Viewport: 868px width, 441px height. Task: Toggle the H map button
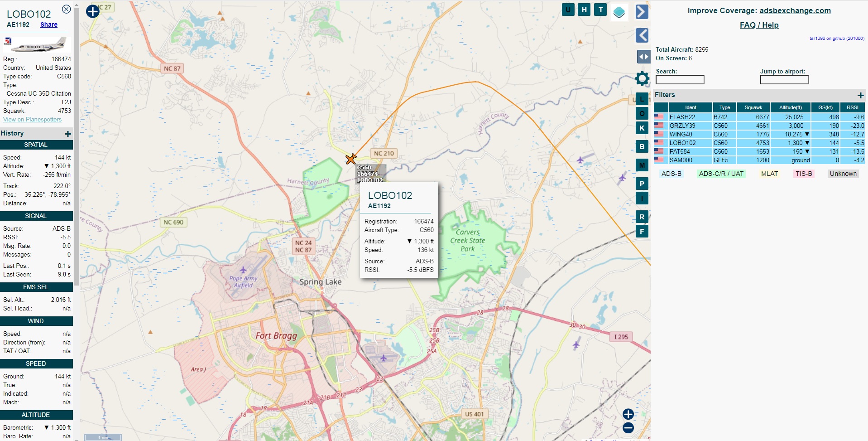[x=584, y=10]
